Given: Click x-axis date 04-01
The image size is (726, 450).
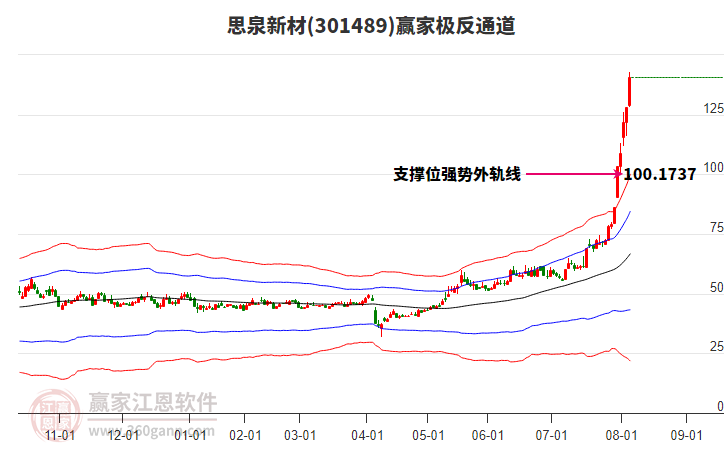Looking at the screenshot, I should [x=367, y=436].
